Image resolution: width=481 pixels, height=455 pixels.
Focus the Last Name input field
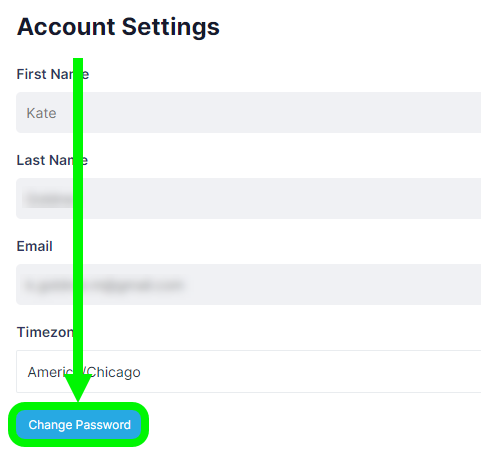click(249, 199)
